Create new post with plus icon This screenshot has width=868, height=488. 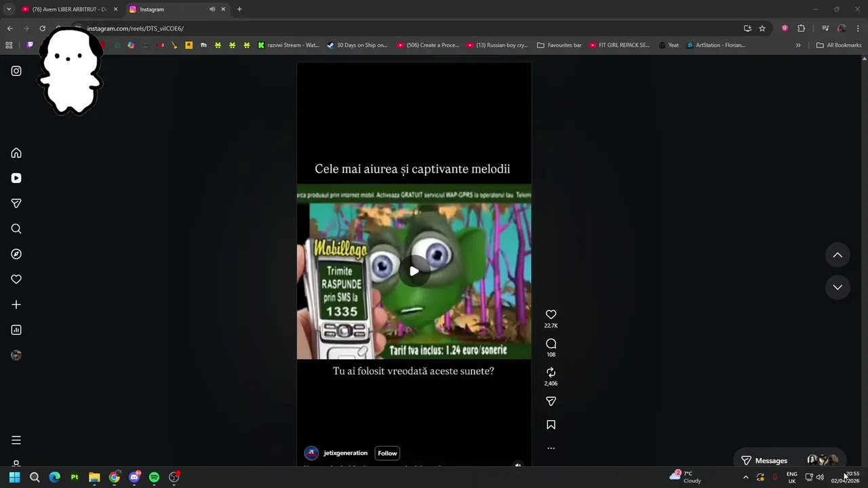[16, 305]
